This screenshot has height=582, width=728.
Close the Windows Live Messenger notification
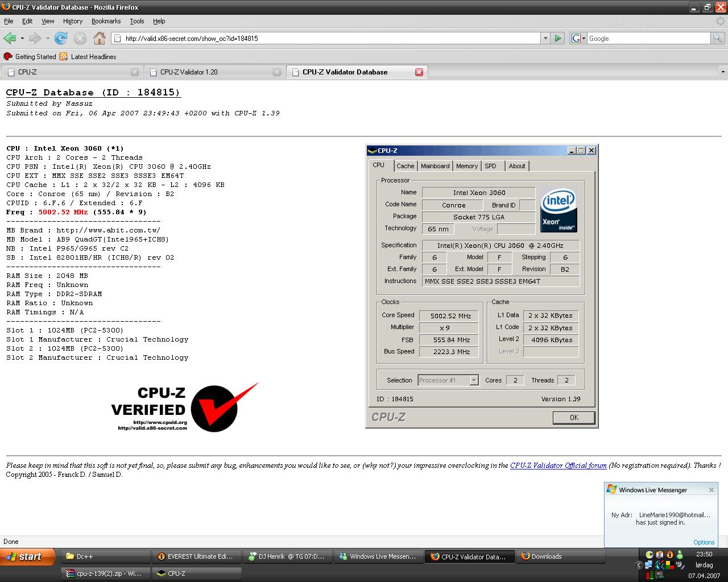711,490
